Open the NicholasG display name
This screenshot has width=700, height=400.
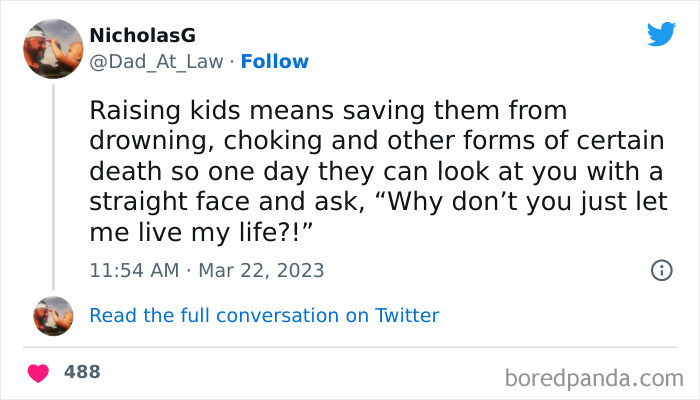(x=143, y=35)
